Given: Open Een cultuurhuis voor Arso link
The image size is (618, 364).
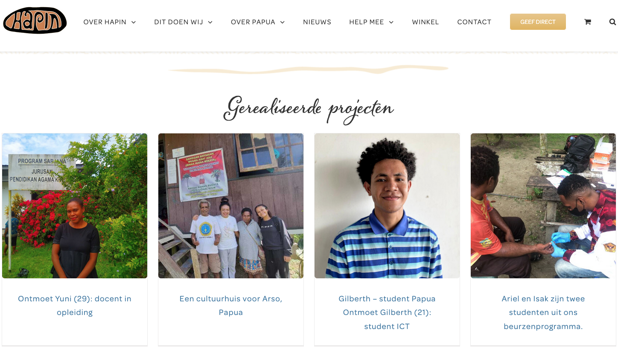Looking at the screenshot, I should point(231,306).
